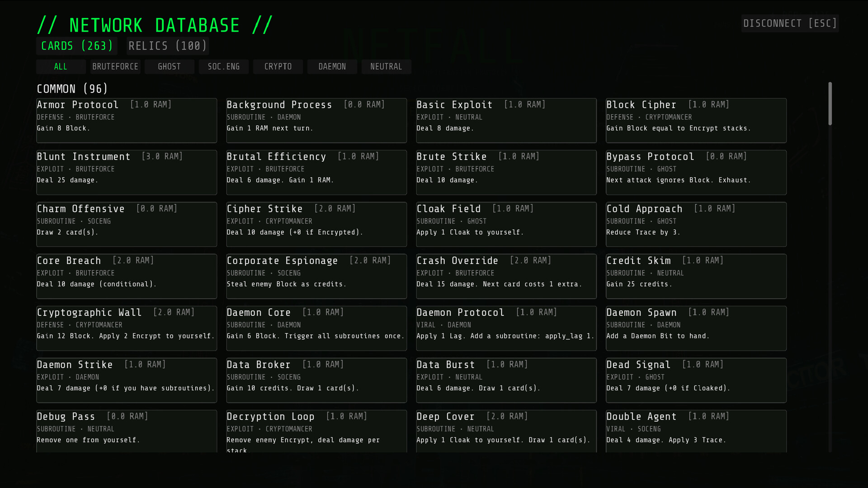Enable the CRYPTO card filter
This screenshot has width=868, height=488.
(x=278, y=67)
